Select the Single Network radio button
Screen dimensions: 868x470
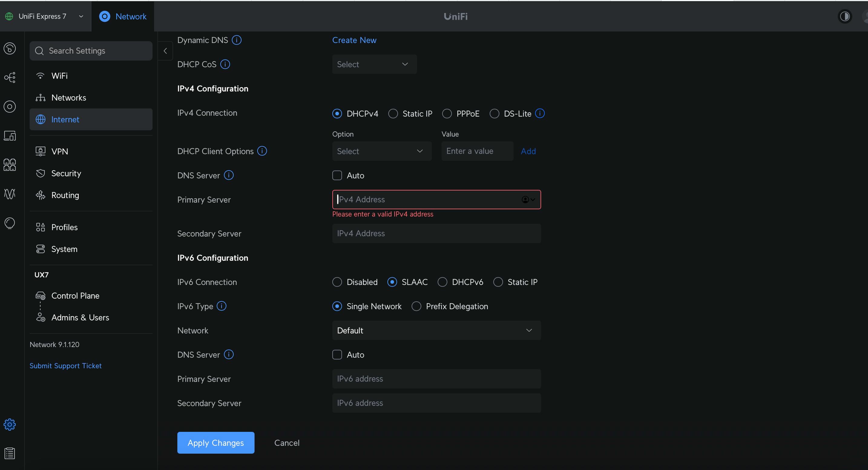point(337,306)
